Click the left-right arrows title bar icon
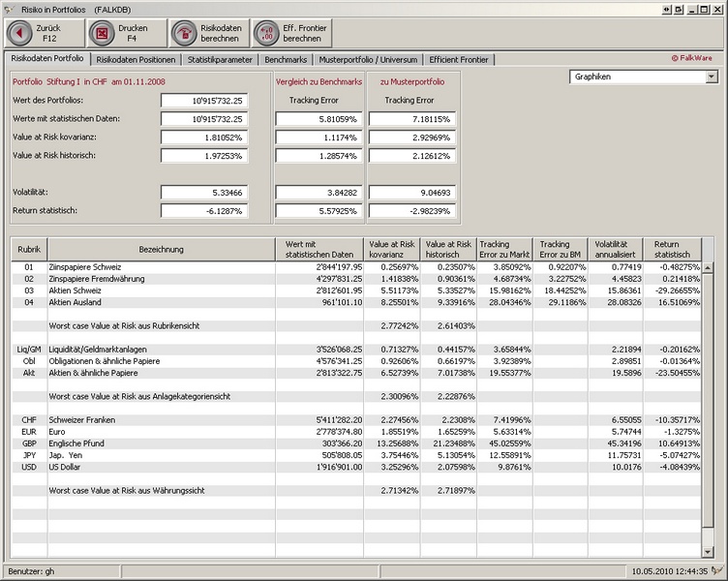This screenshot has width=728, height=581. [667, 10]
